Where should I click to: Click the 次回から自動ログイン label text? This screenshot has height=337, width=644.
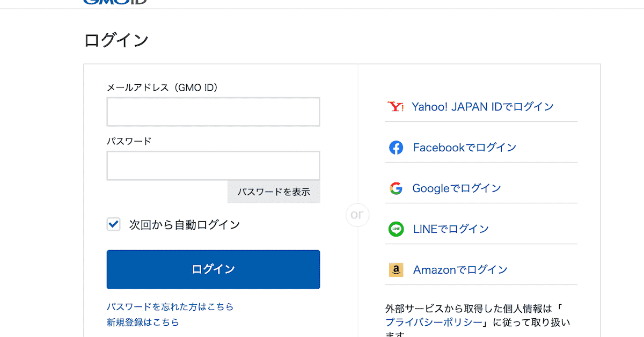point(184,225)
